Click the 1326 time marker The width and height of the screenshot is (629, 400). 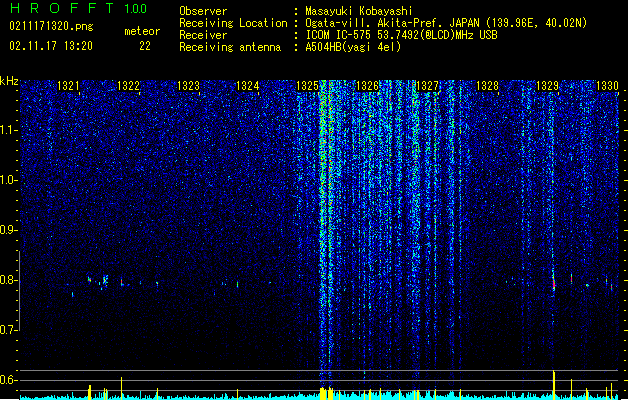point(367,86)
